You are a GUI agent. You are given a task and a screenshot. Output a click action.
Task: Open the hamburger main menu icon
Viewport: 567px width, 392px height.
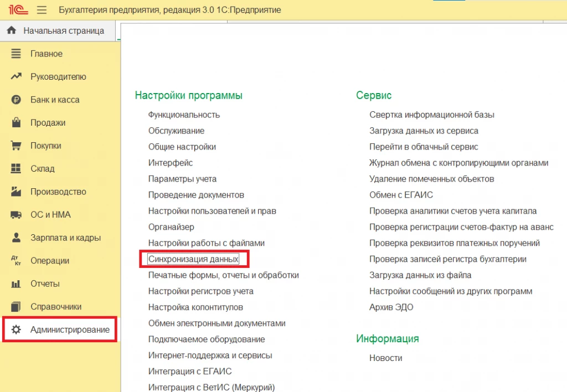tap(42, 10)
